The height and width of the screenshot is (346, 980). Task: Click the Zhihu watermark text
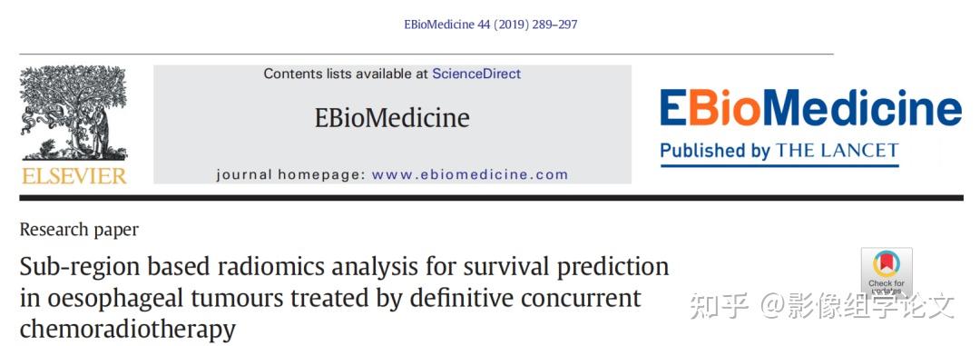point(823,307)
